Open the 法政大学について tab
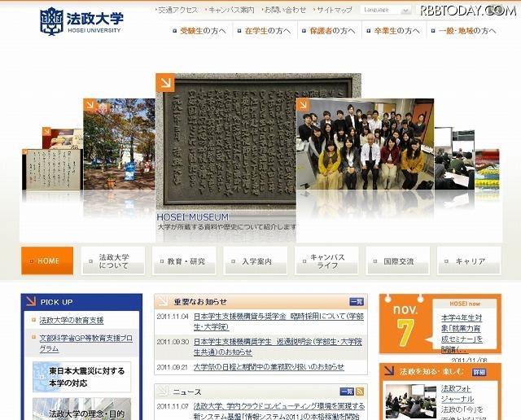Screen dimensions: 521x420 (113, 260)
